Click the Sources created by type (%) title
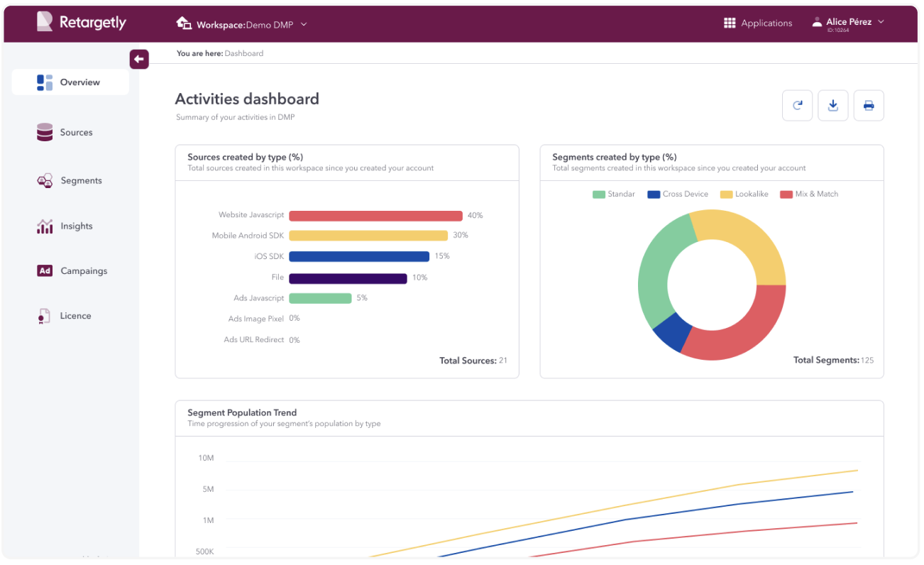Viewport: 924px width, 565px height. 246,157
